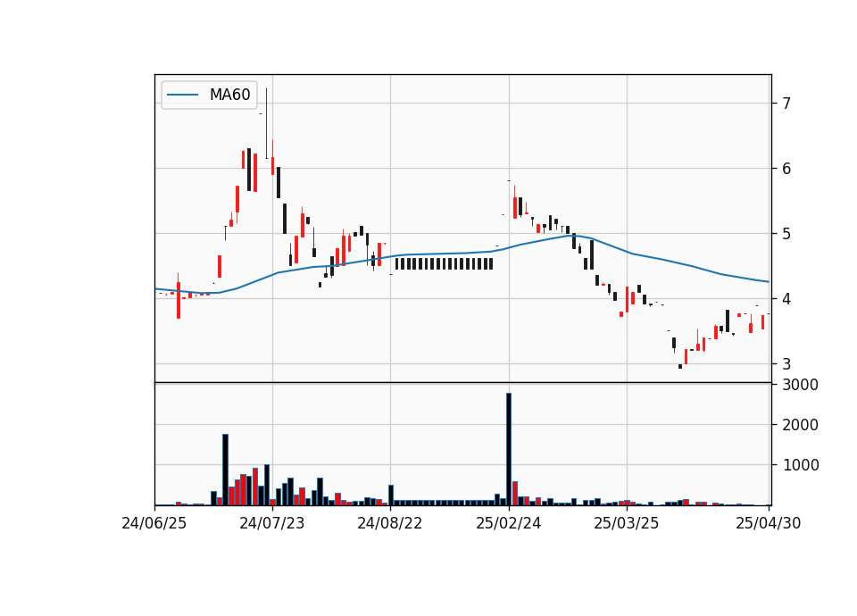Click the 24/07/23 date axis label
Image resolution: width=857 pixels, height=616 pixels.
271,523
